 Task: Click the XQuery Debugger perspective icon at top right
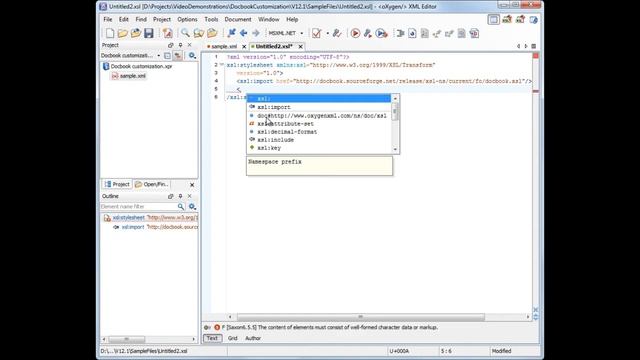point(520,19)
